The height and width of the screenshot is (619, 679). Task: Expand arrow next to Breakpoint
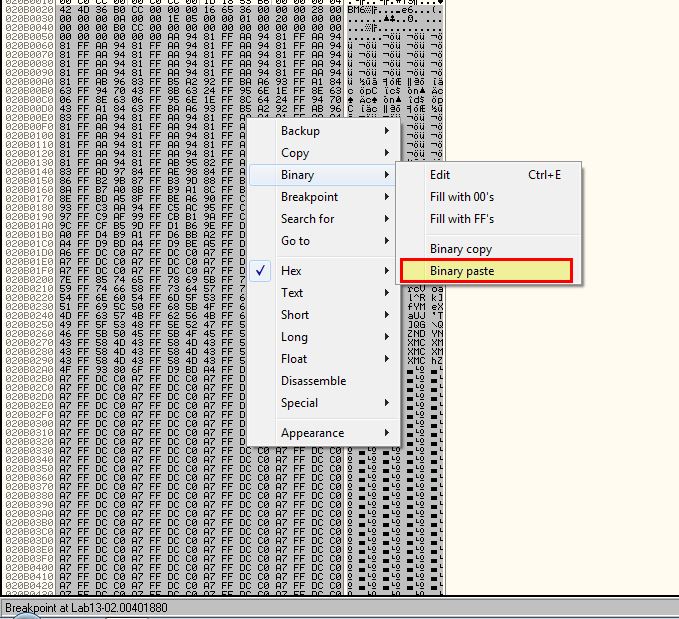[x=387, y=197]
